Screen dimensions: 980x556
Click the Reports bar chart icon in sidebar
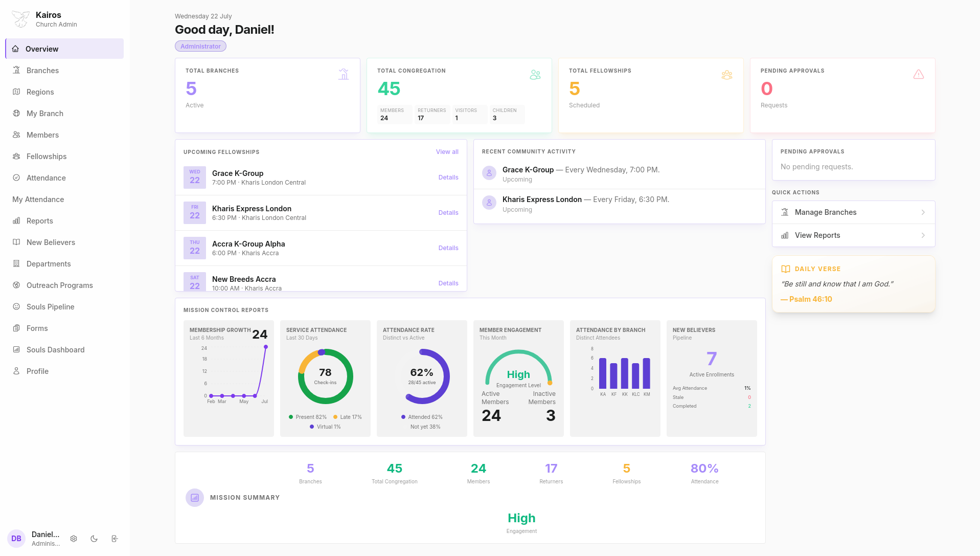coord(16,220)
